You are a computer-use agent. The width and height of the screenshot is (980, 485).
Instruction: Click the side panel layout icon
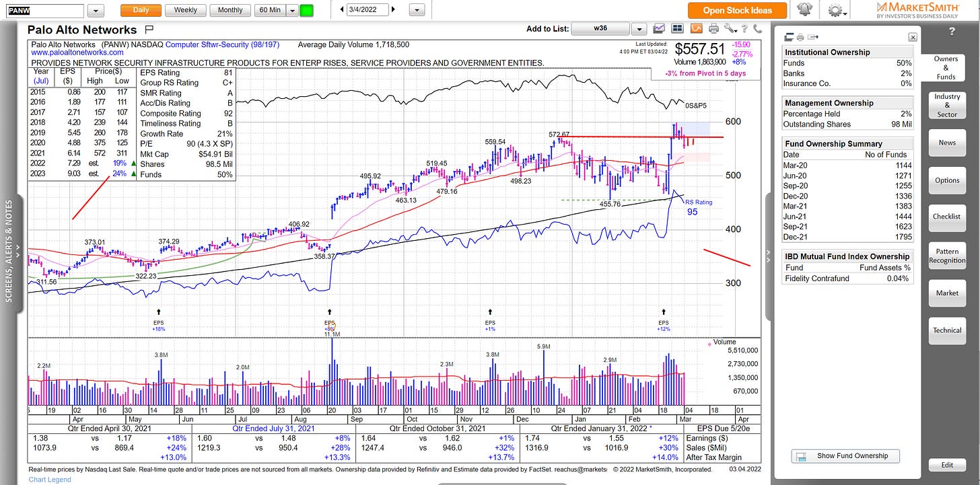790,37
